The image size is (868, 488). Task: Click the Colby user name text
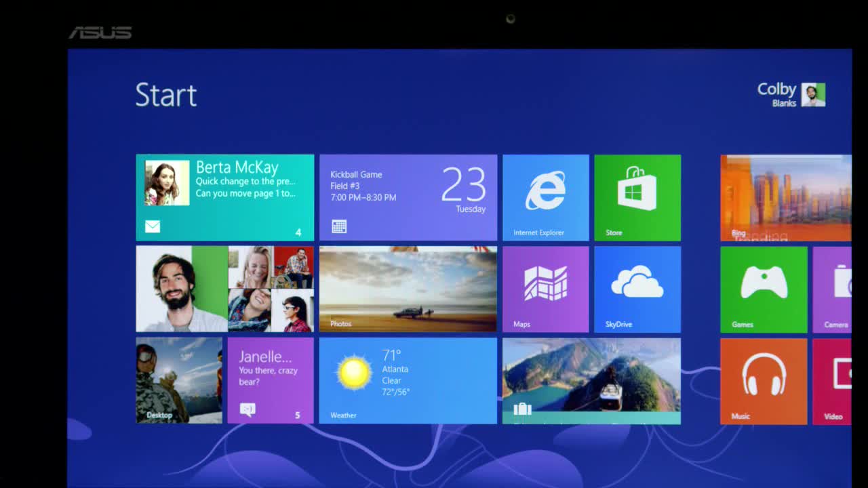(x=776, y=89)
